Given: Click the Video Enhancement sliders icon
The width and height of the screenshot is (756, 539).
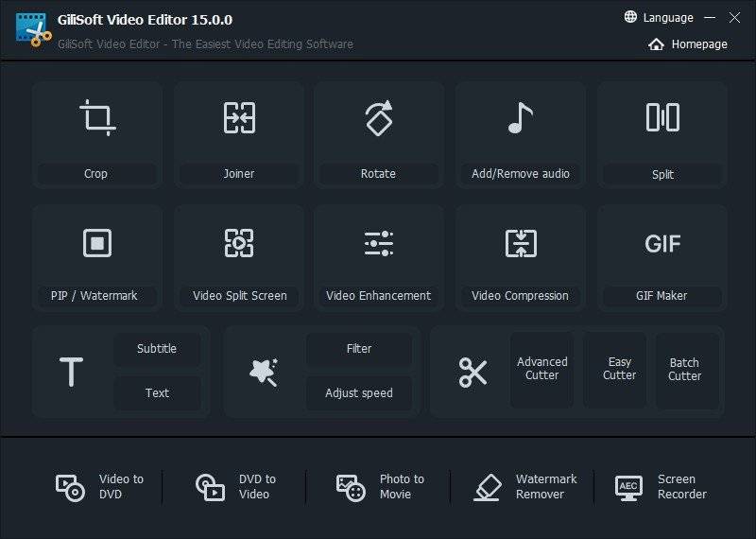Looking at the screenshot, I should pyautogui.click(x=379, y=243).
